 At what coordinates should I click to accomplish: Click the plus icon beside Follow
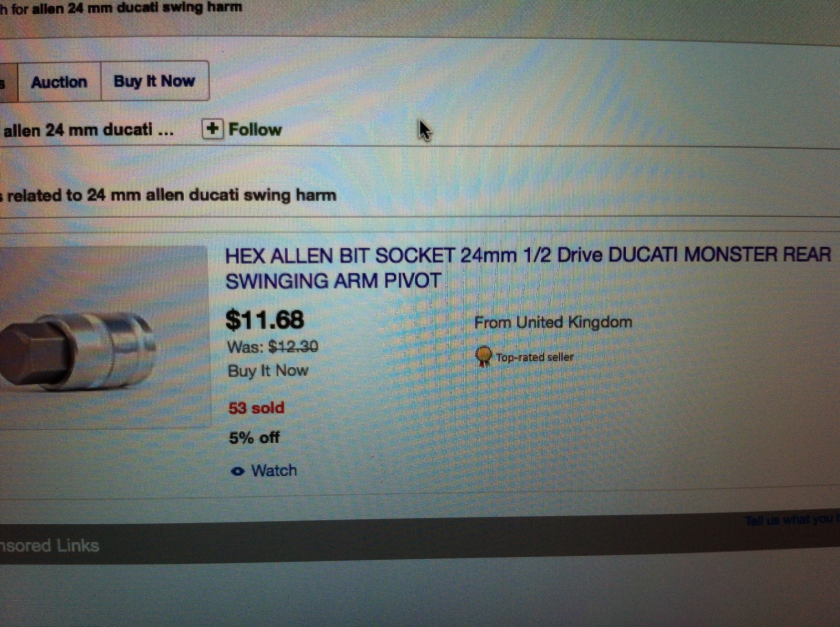pos(213,129)
